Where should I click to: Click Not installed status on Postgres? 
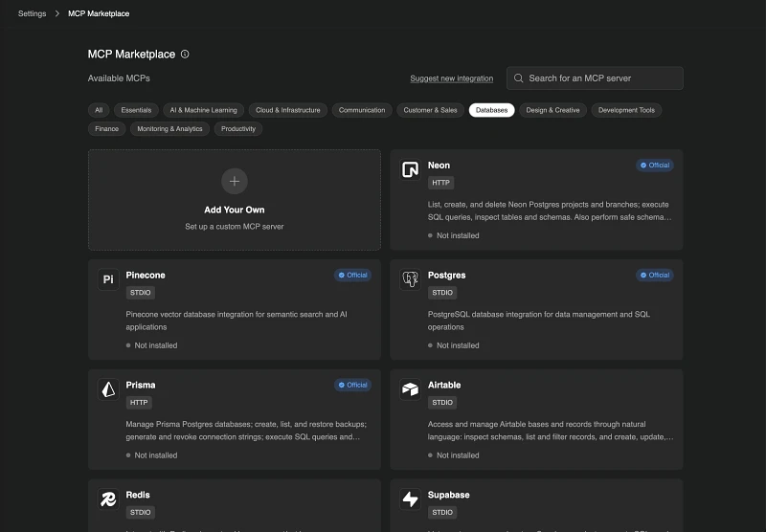tap(453, 345)
